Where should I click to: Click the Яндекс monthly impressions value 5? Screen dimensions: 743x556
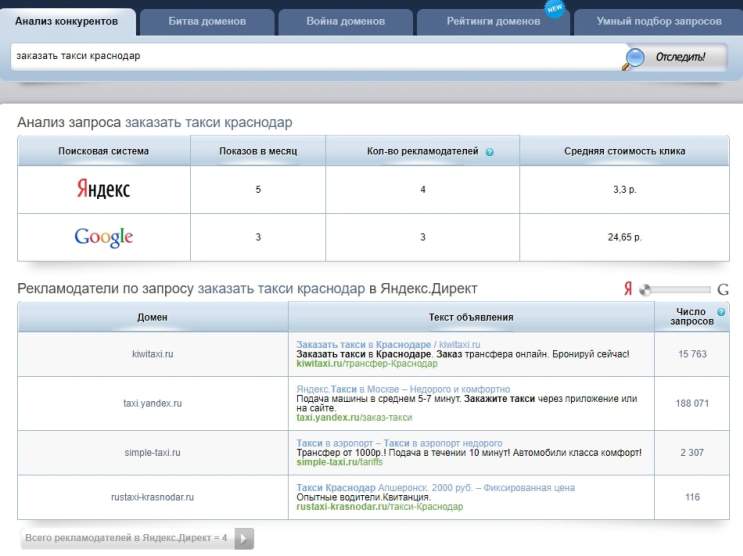pos(258,190)
